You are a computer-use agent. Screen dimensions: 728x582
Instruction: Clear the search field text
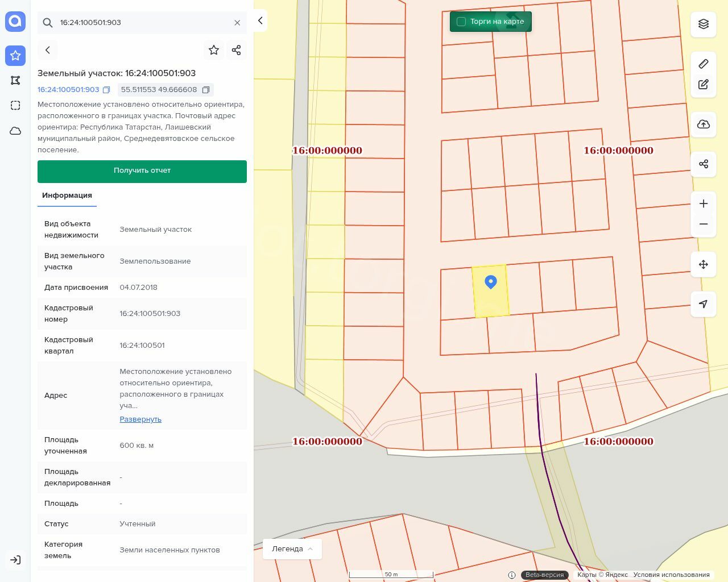coord(237,23)
